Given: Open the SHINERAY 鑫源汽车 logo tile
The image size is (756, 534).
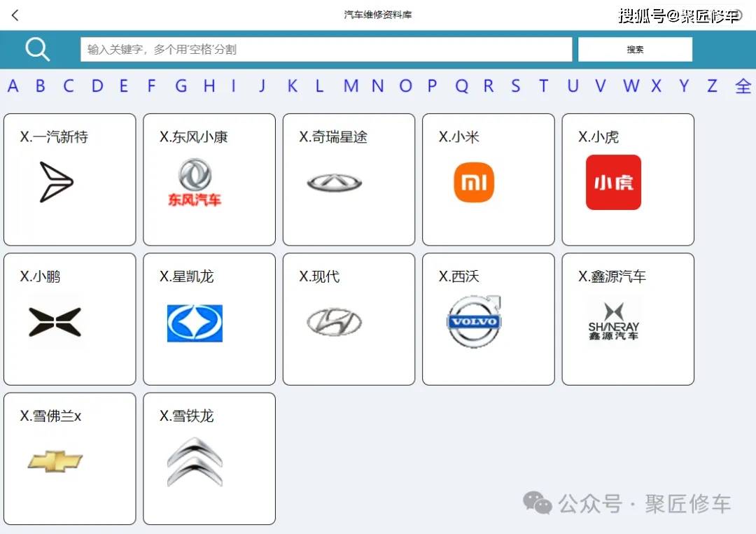Looking at the screenshot, I should click(613, 321).
